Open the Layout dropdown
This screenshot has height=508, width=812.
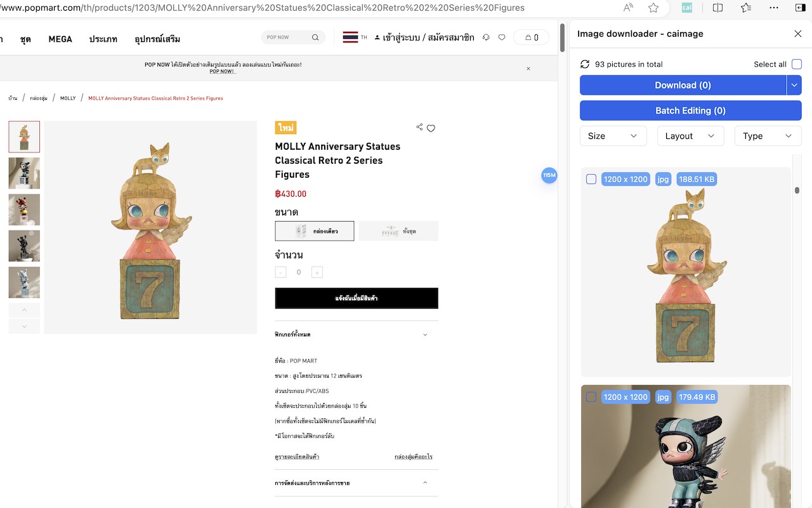coord(690,136)
